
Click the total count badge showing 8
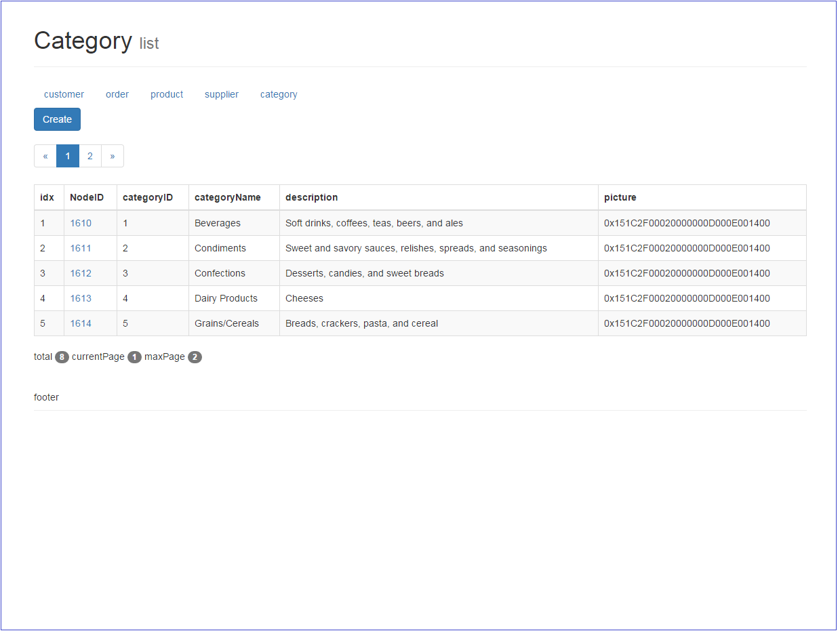(x=62, y=356)
